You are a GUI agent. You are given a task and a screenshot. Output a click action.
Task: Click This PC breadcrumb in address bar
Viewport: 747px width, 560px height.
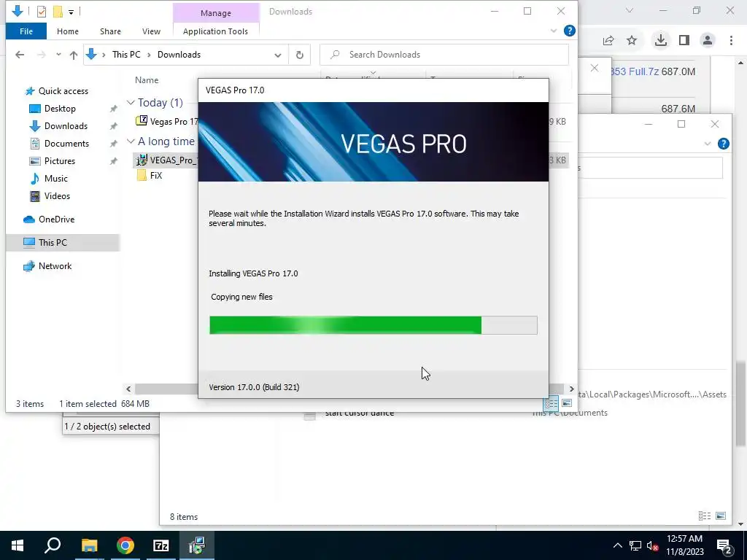tap(126, 55)
